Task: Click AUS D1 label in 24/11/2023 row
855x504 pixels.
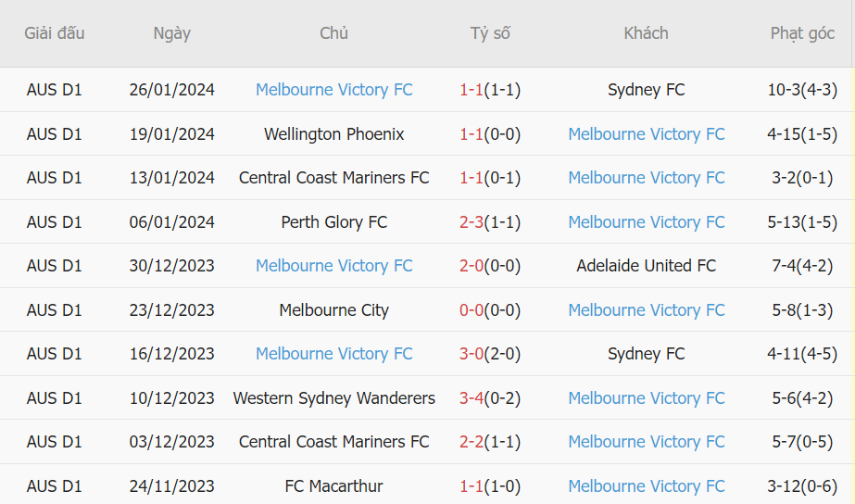Action: click(x=54, y=486)
